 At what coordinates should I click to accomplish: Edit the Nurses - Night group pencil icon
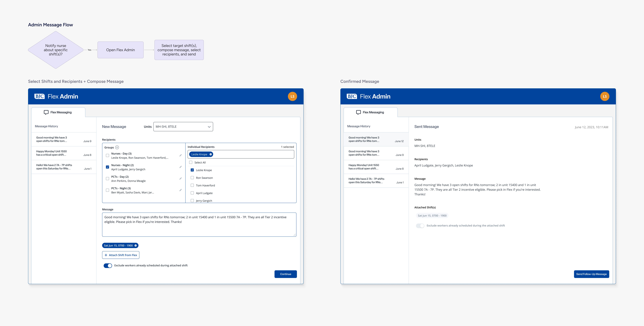[x=181, y=167]
